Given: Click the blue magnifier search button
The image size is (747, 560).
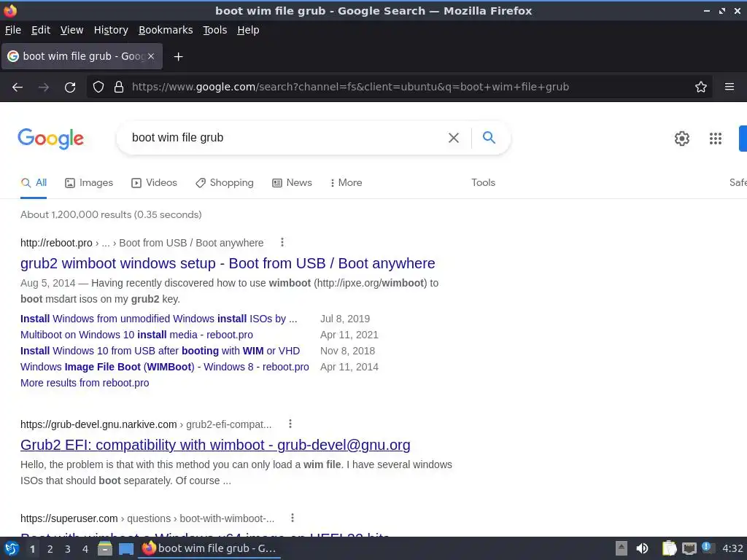Looking at the screenshot, I should point(489,138).
